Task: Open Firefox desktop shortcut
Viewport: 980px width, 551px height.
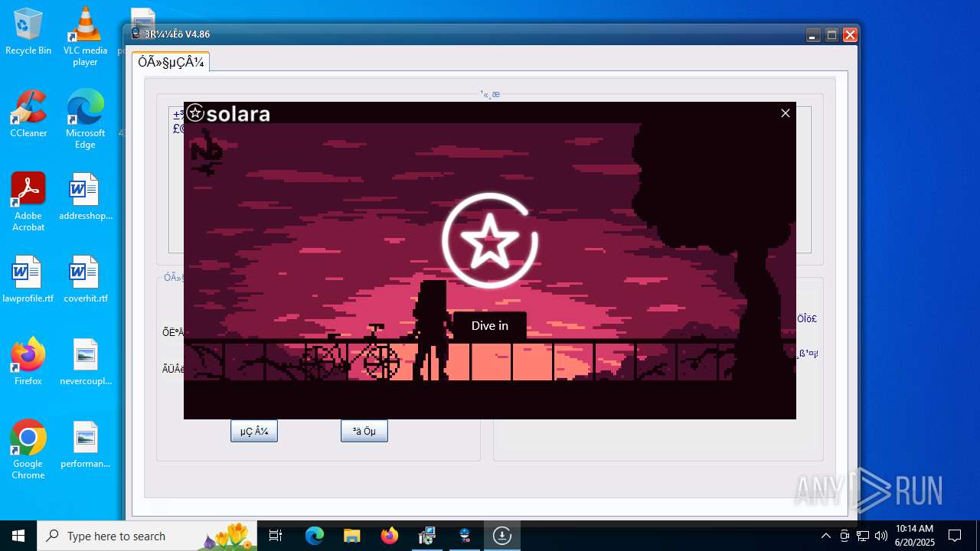Action: point(28,362)
